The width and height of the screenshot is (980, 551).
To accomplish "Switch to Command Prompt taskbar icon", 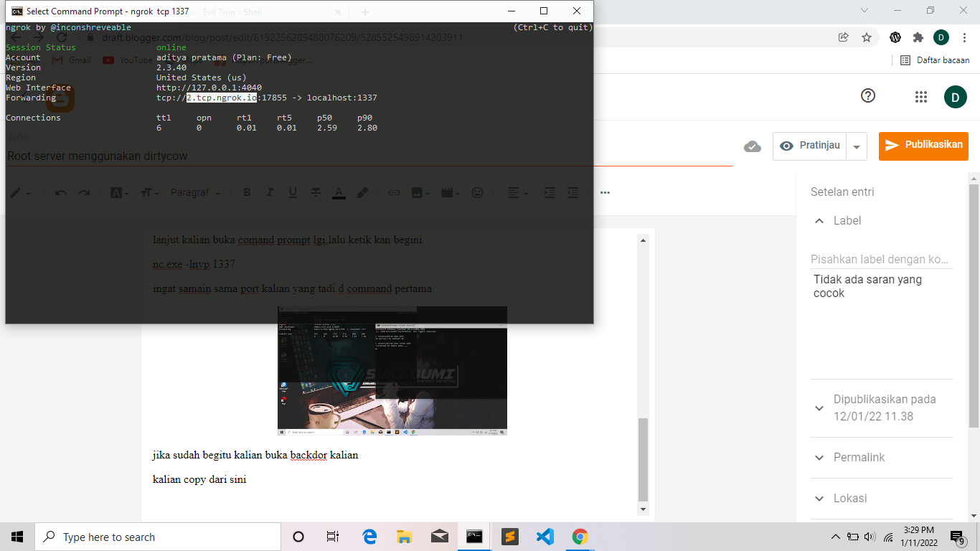I will tap(474, 537).
